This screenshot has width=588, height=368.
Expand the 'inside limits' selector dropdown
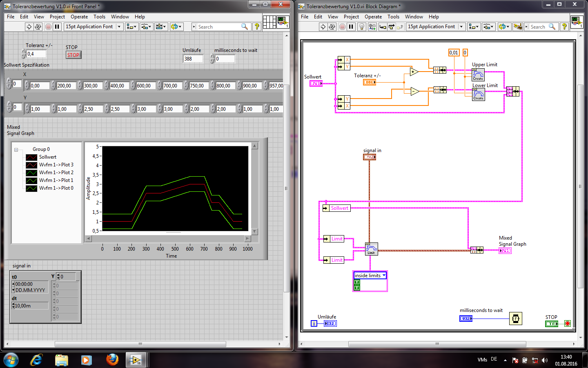[384, 276]
